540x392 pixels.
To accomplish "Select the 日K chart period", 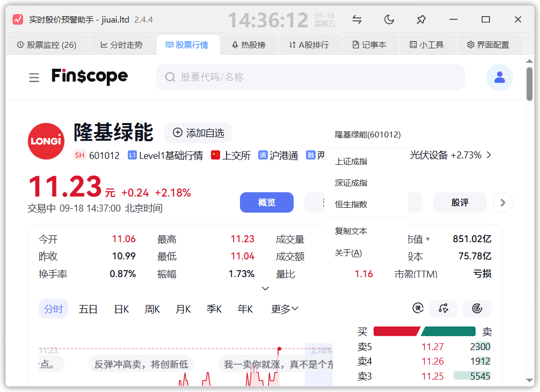I will [121, 309].
